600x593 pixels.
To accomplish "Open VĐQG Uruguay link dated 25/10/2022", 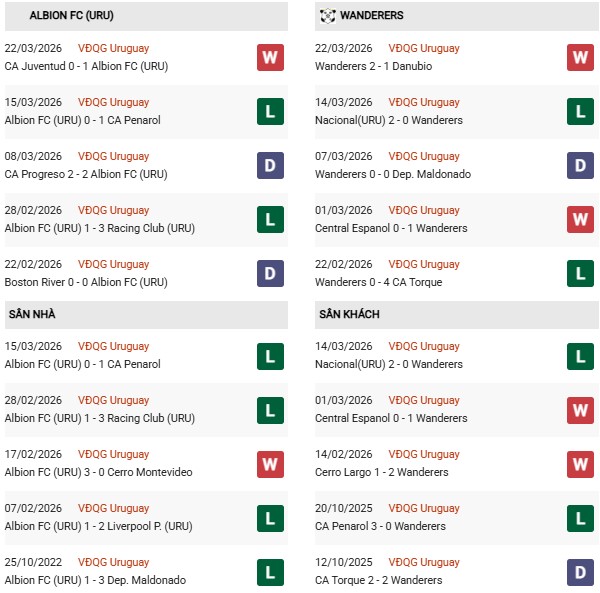I will 113,562.
